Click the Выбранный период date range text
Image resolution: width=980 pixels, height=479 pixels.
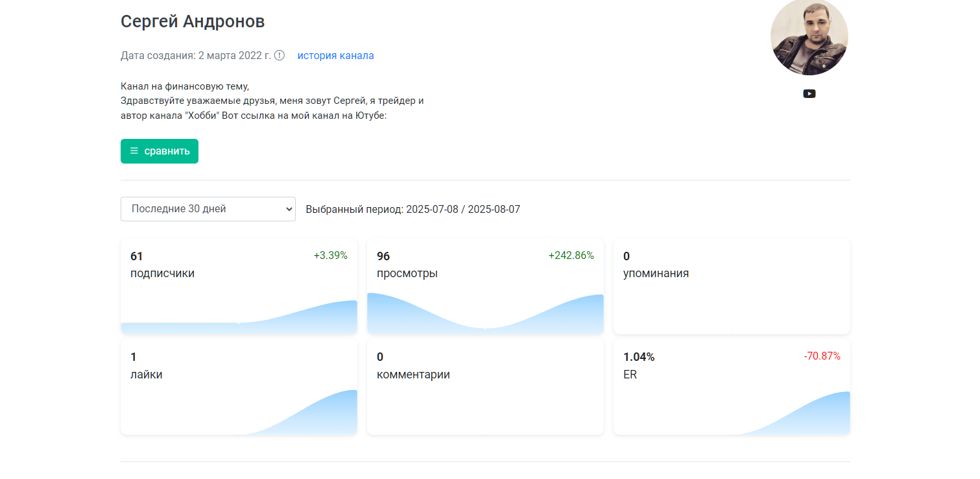[412, 209]
